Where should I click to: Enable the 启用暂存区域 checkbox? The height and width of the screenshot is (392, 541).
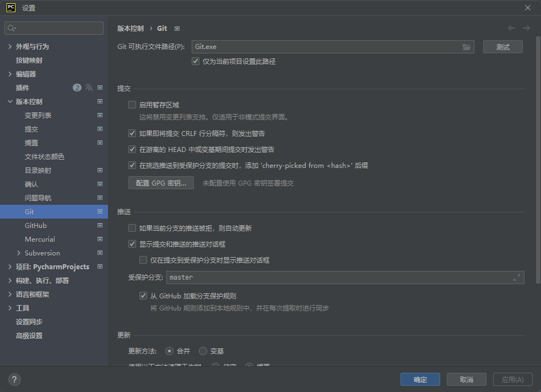(132, 105)
